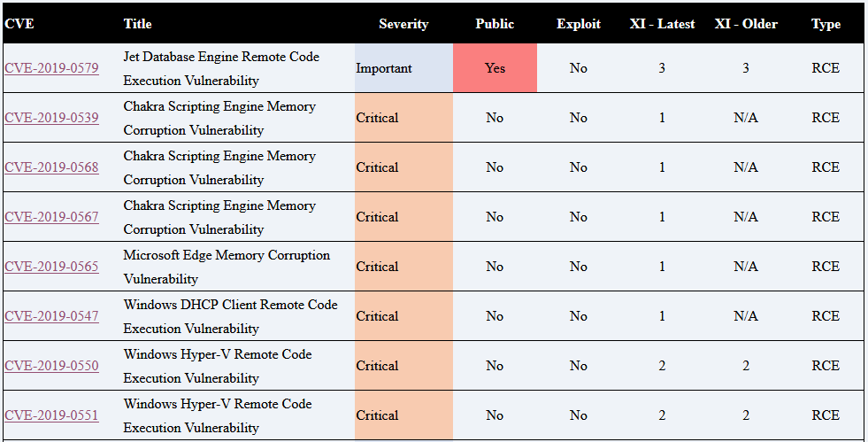Open the CVE-2019-0550 link

coord(51,366)
